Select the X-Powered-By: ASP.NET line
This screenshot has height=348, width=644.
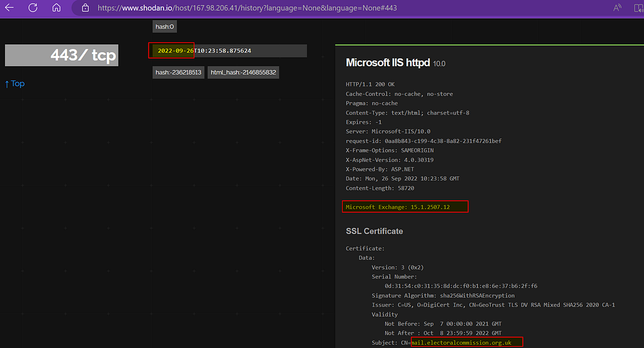point(380,169)
